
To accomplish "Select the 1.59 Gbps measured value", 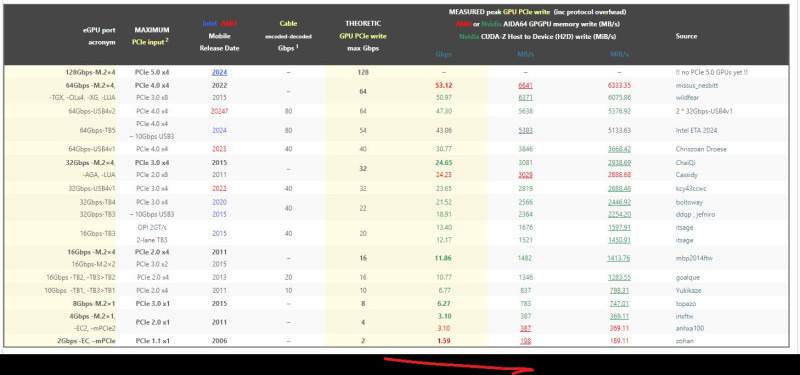I will pyautogui.click(x=443, y=341).
